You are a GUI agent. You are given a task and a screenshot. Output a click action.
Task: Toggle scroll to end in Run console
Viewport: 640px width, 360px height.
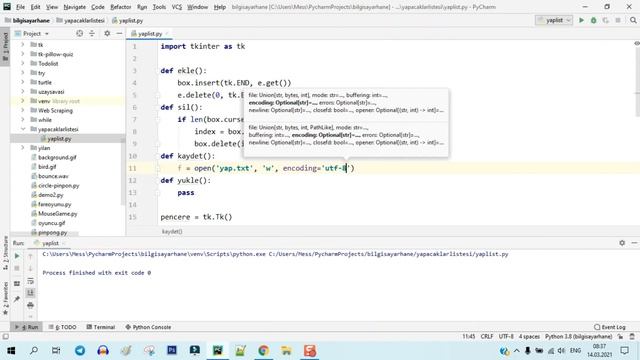point(30,293)
